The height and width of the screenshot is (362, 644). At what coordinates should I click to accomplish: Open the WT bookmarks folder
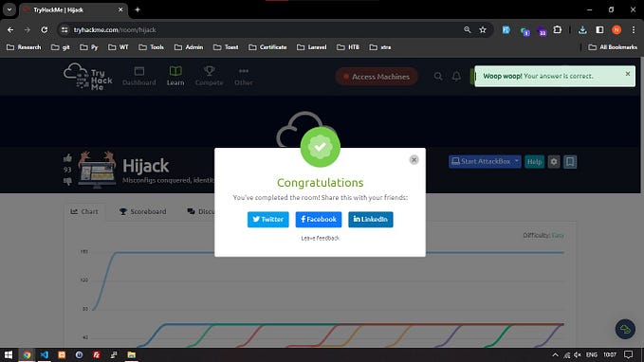(119, 47)
